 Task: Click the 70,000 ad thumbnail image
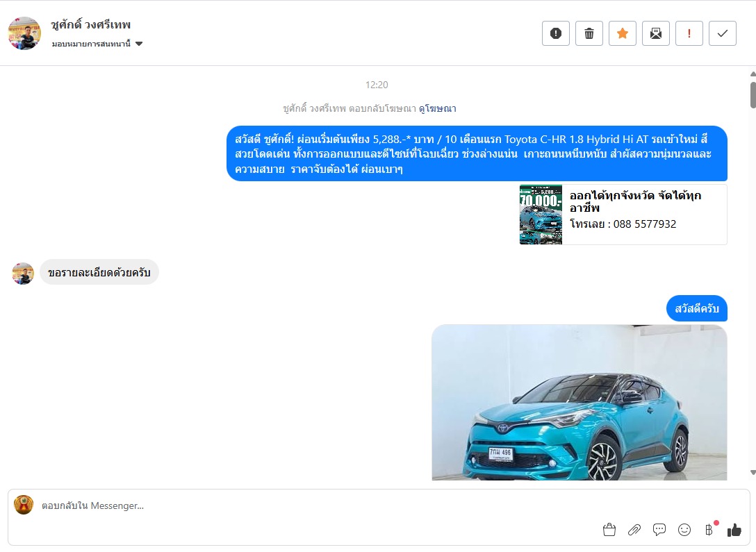click(x=541, y=215)
